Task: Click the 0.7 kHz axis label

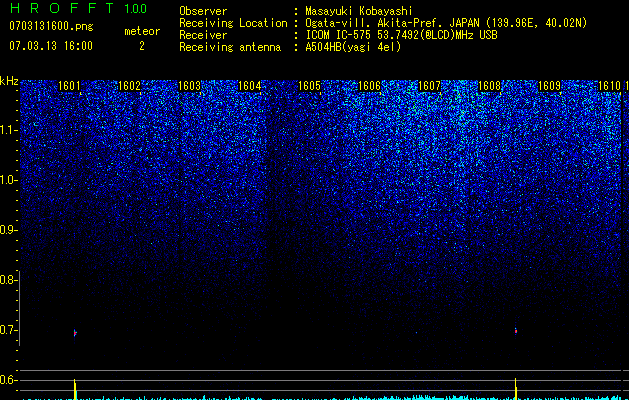Action: [9, 330]
